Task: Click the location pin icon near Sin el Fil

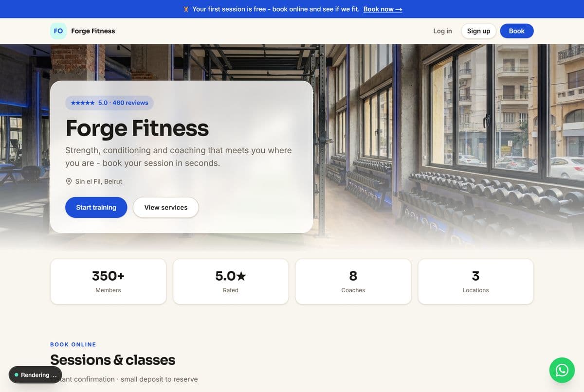Action: pyautogui.click(x=69, y=181)
